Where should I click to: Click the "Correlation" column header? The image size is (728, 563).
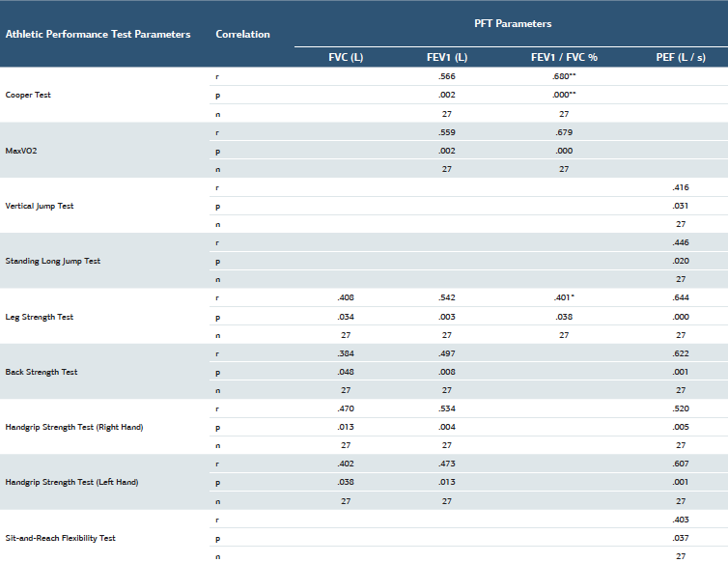(x=242, y=35)
